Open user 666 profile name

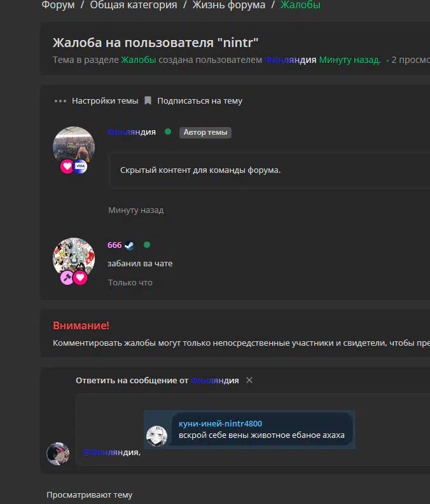114,245
